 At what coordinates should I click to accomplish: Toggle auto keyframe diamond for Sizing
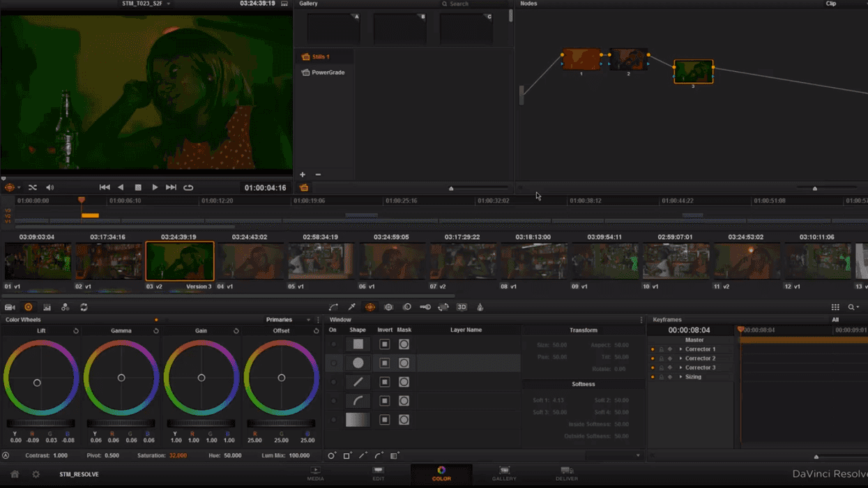(670, 377)
